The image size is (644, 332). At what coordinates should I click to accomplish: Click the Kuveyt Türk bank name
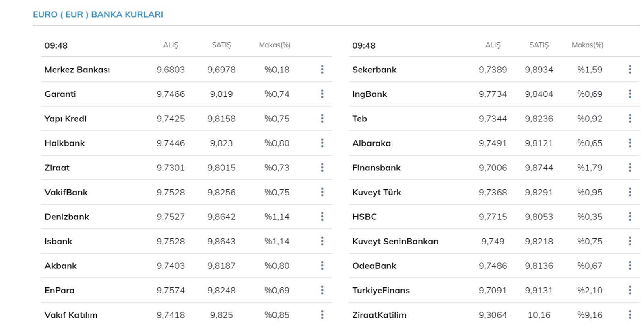click(376, 192)
